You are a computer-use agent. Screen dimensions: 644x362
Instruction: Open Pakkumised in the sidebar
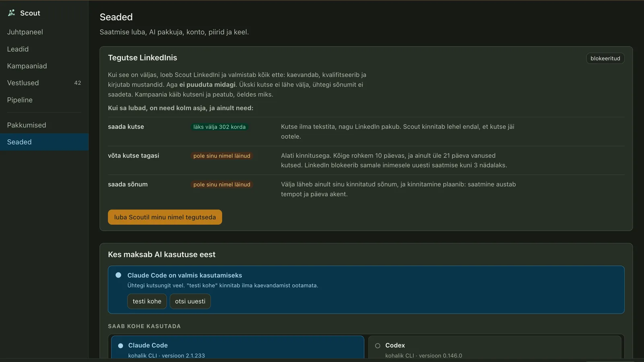44,125
